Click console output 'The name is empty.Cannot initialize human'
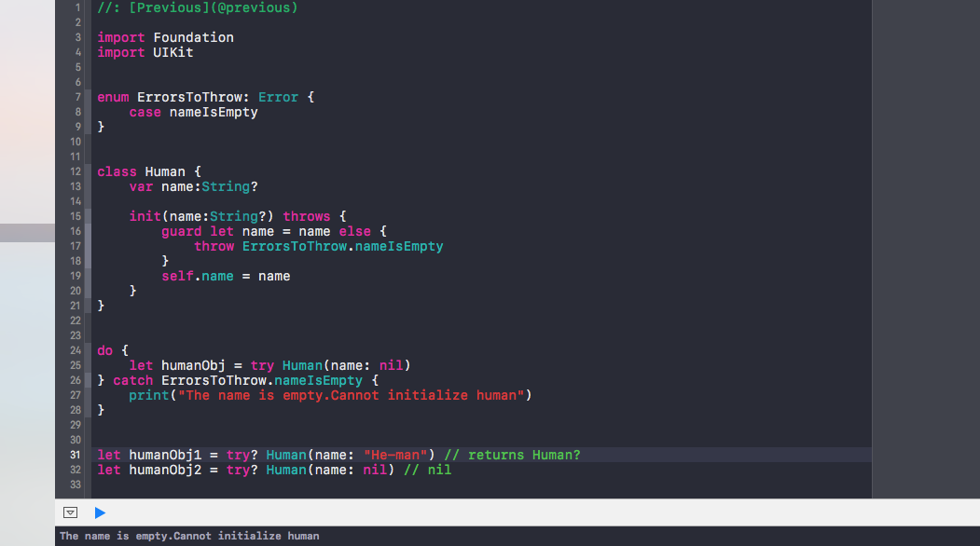The width and height of the screenshot is (980, 546). pyautogui.click(x=189, y=536)
